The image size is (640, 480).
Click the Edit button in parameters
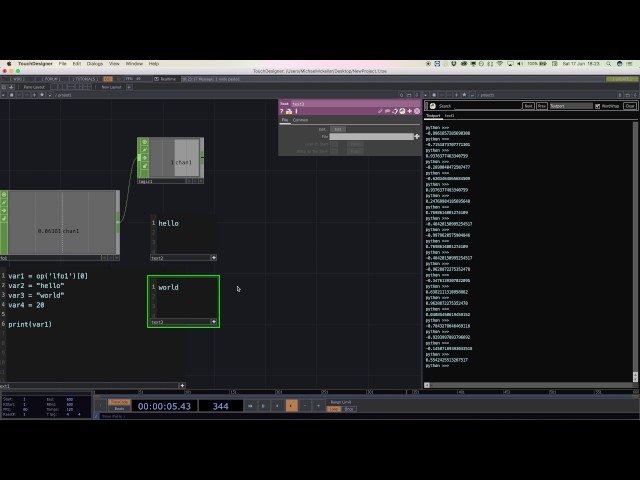pos(338,129)
